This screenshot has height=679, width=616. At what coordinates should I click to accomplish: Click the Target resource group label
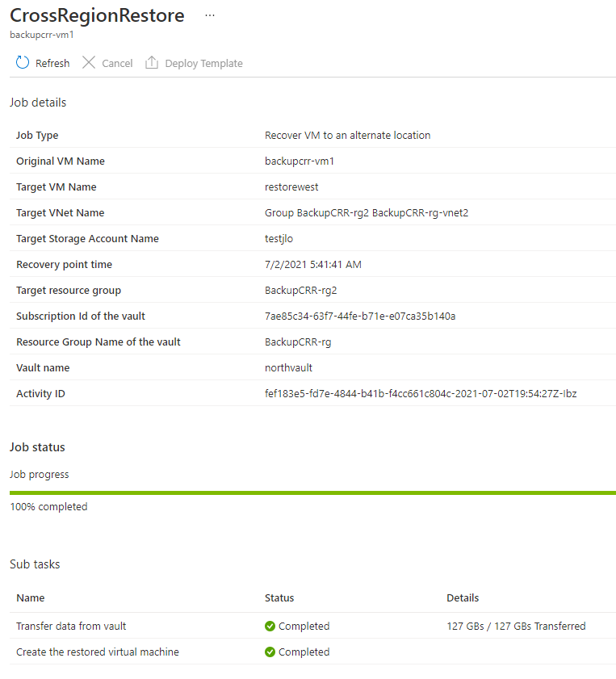(x=69, y=291)
